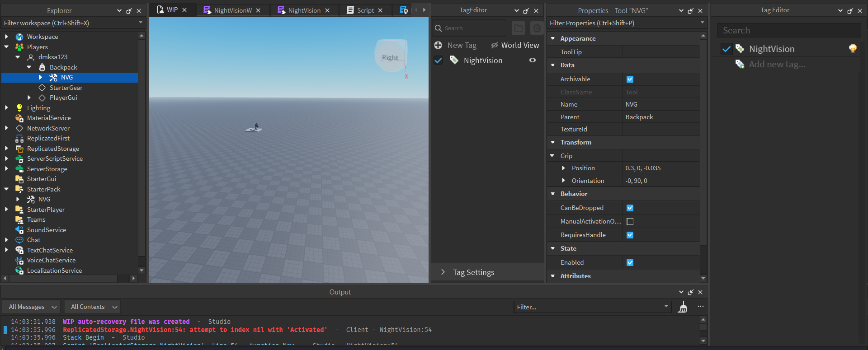Click the Players service icon
This screenshot has height=350, width=868.
tap(19, 47)
